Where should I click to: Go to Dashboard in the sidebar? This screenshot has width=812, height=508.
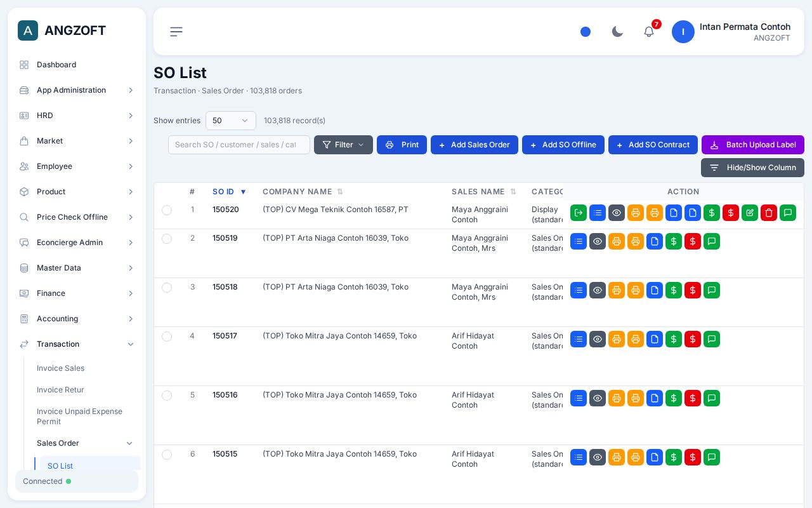point(77,65)
